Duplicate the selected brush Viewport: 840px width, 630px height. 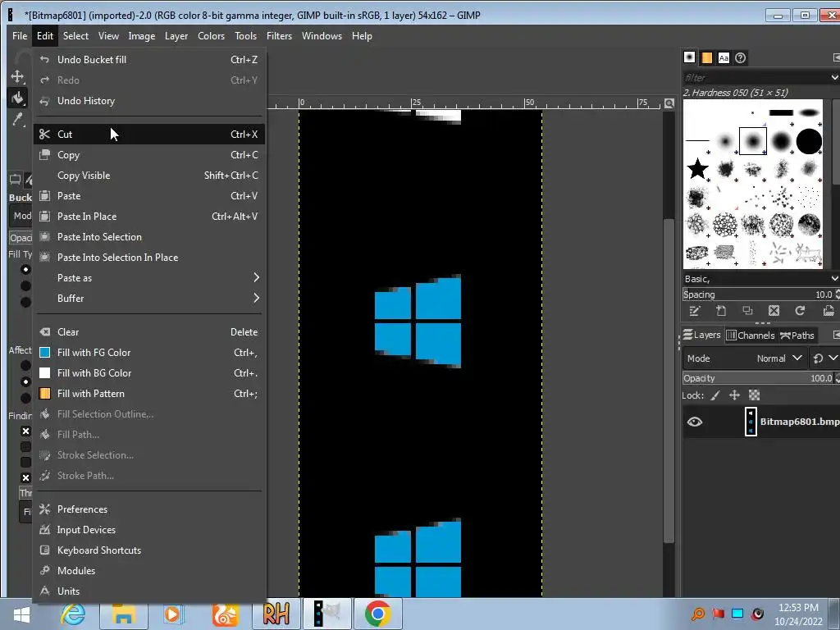(x=747, y=311)
